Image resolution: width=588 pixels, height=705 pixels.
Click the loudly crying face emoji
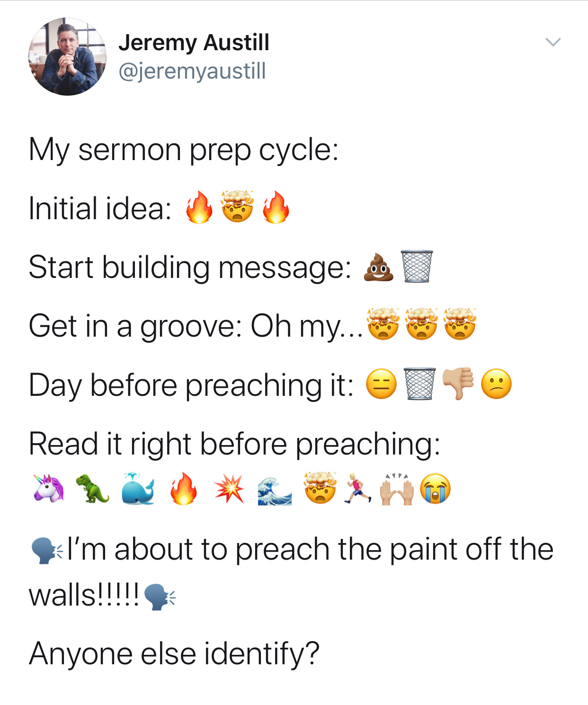click(436, 488)
